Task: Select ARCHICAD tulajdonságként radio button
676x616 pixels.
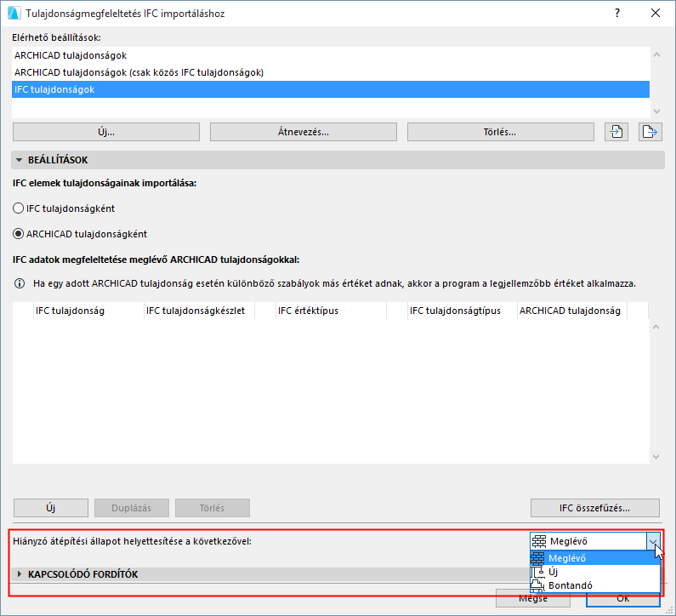Action: pos(18,234)
